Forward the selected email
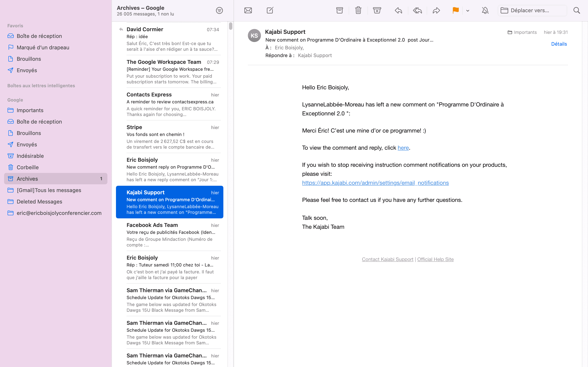 436,10
